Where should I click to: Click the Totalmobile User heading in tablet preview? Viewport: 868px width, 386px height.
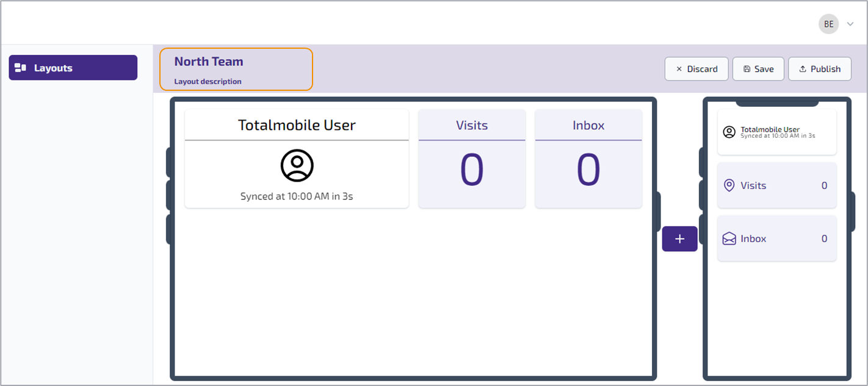297,125
